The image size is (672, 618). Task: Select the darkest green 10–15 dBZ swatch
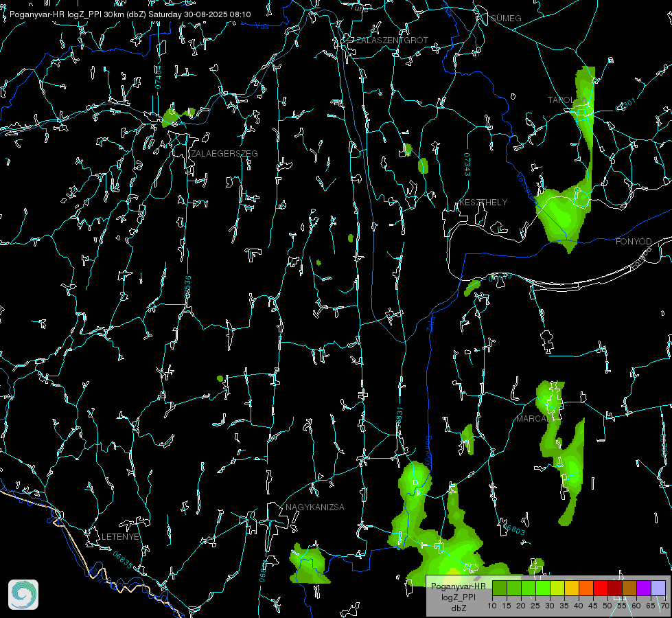(499, 588)
